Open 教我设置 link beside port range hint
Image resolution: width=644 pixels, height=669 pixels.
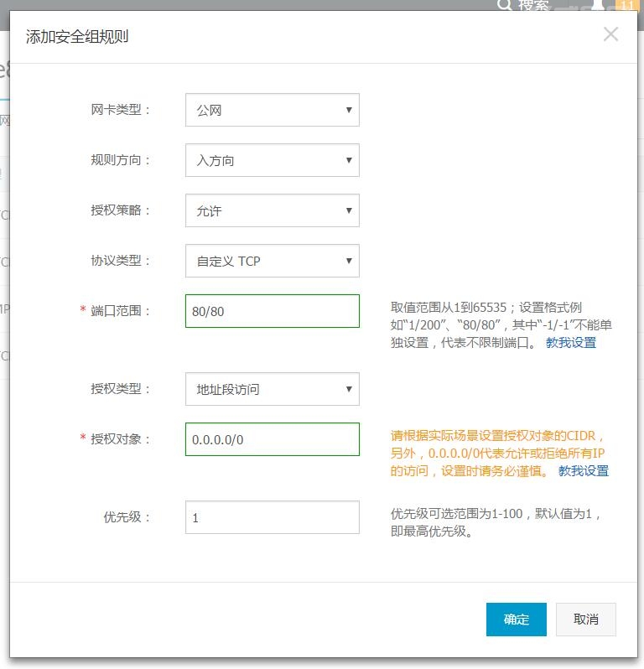pyautogui.click(x=571, y=343)
